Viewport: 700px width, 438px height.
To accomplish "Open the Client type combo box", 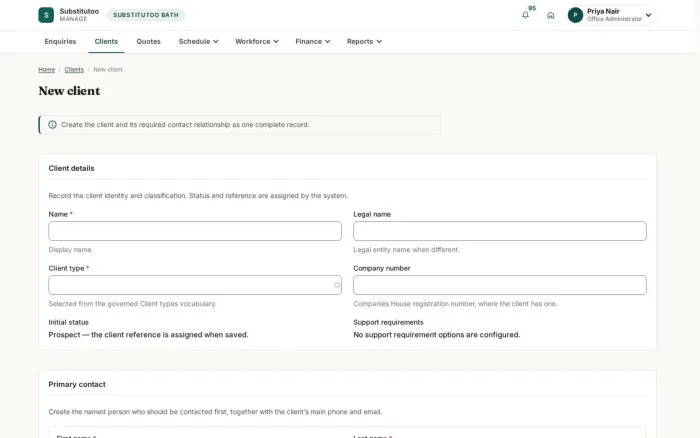I will pos(195,285).
